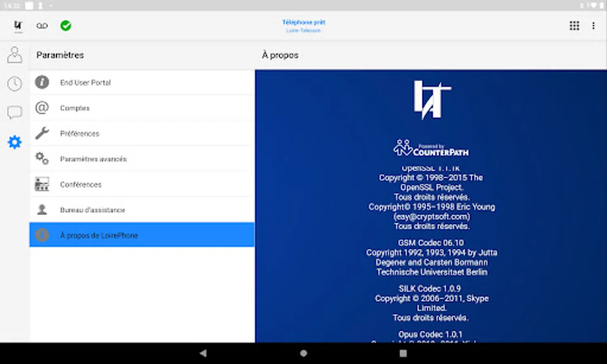
Task: Tap the GSM Codec 06.10 heading
Action: point(431,243)
